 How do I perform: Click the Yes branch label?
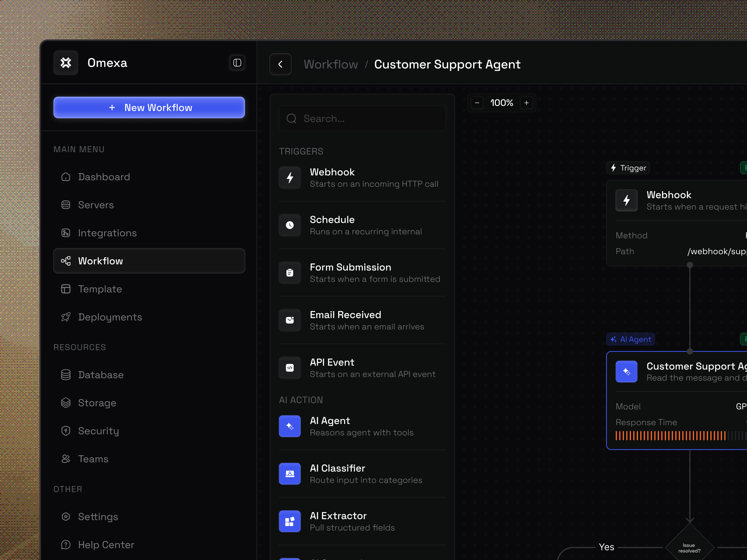point(607,547)
